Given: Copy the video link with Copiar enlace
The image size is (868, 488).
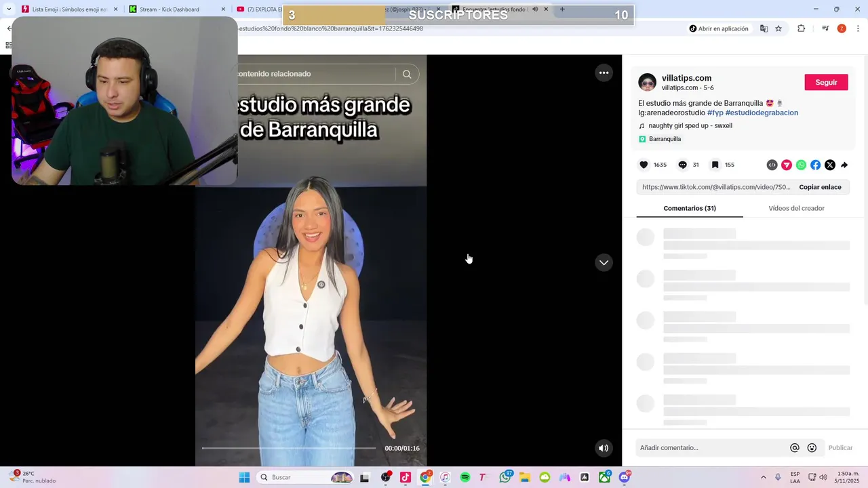Looking at the screenshot, I should pos(820,187).
